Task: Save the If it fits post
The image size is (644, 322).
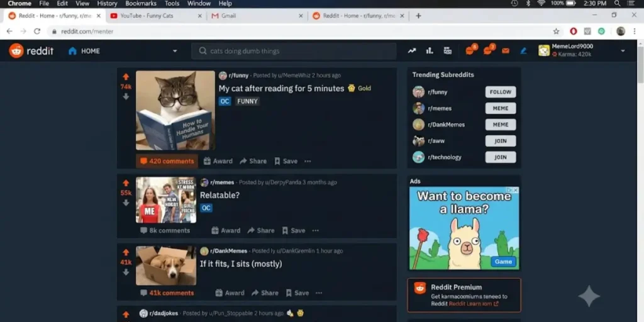Action: click(297, 293)
